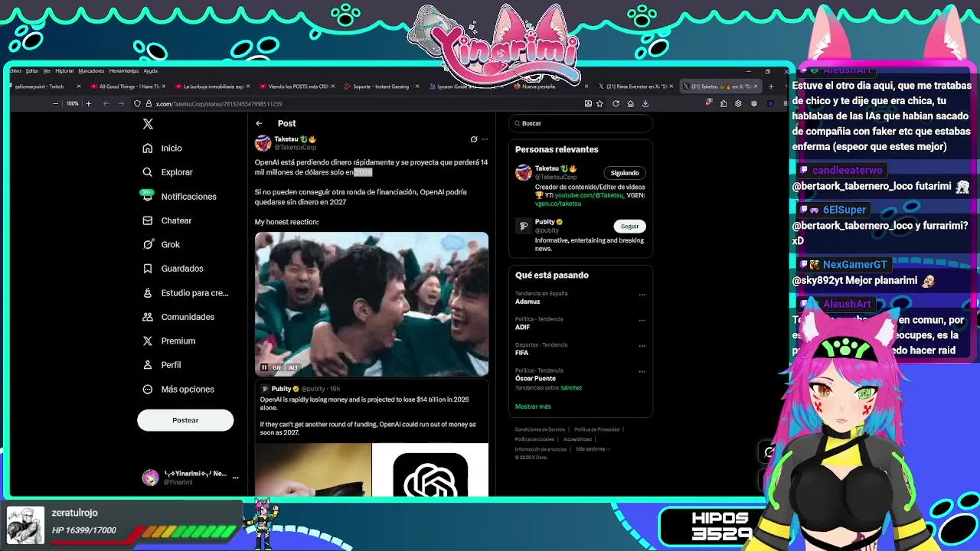Pause the GIF playback

pyautogui.click(x=264, y=367)
